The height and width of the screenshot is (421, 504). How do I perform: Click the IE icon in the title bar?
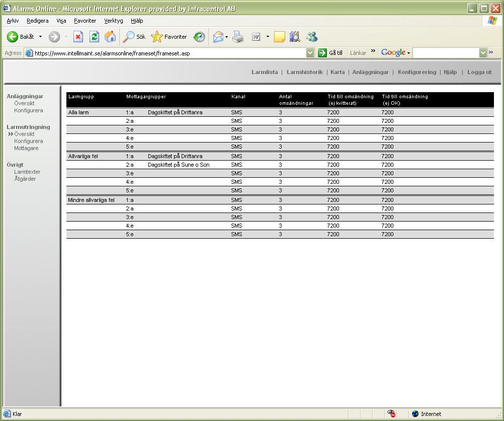tap(7, 9)
